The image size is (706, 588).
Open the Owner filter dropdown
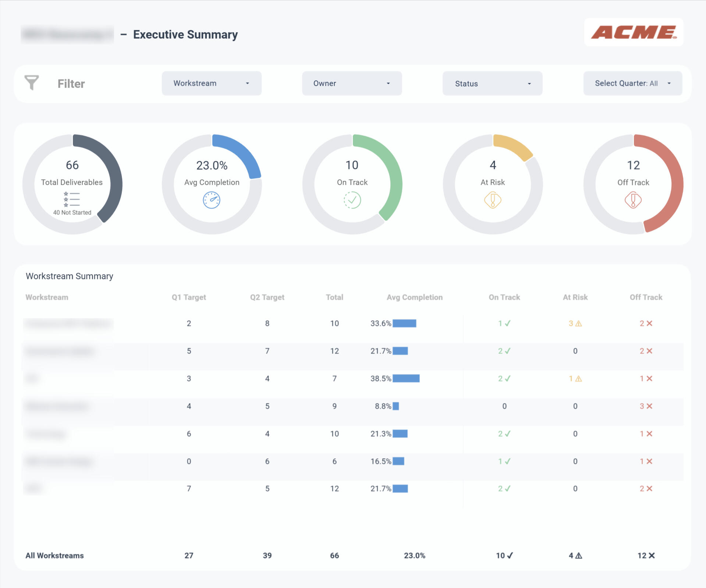click(351, 83)
